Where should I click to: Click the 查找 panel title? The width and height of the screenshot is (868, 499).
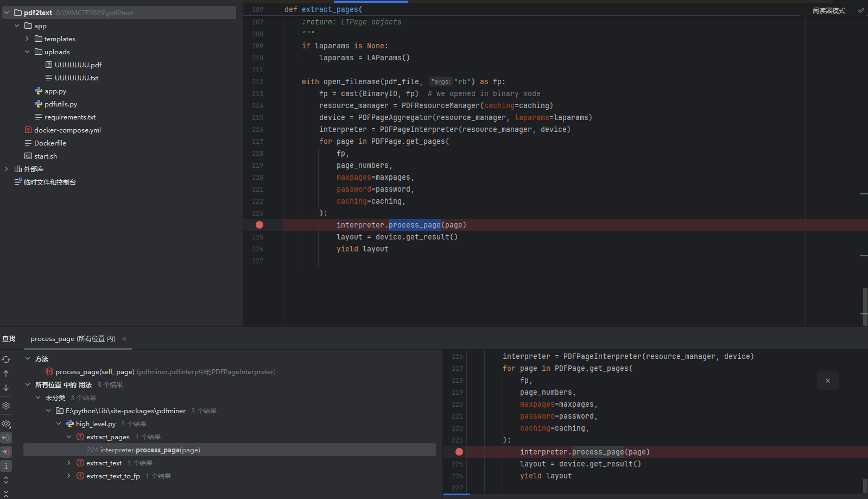click(9, 339)
